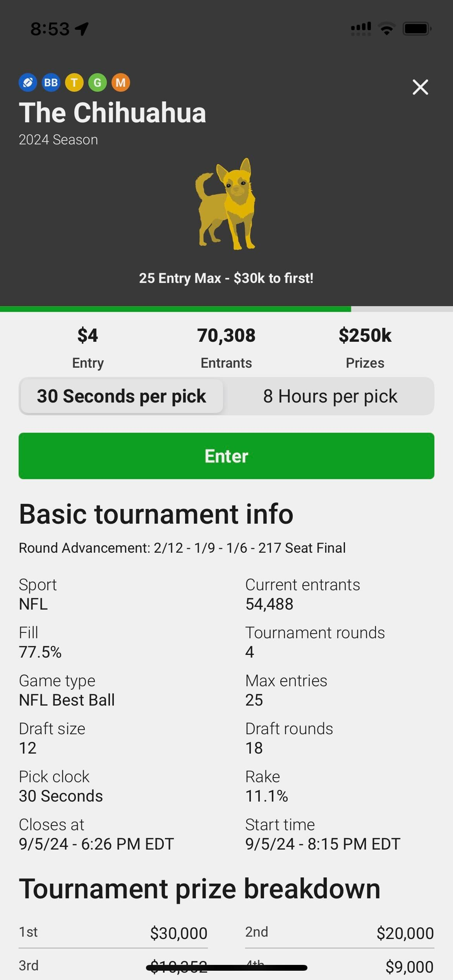Tap the 2nd place $20,000 prize row
453x980 pixels.
[339, 933]
